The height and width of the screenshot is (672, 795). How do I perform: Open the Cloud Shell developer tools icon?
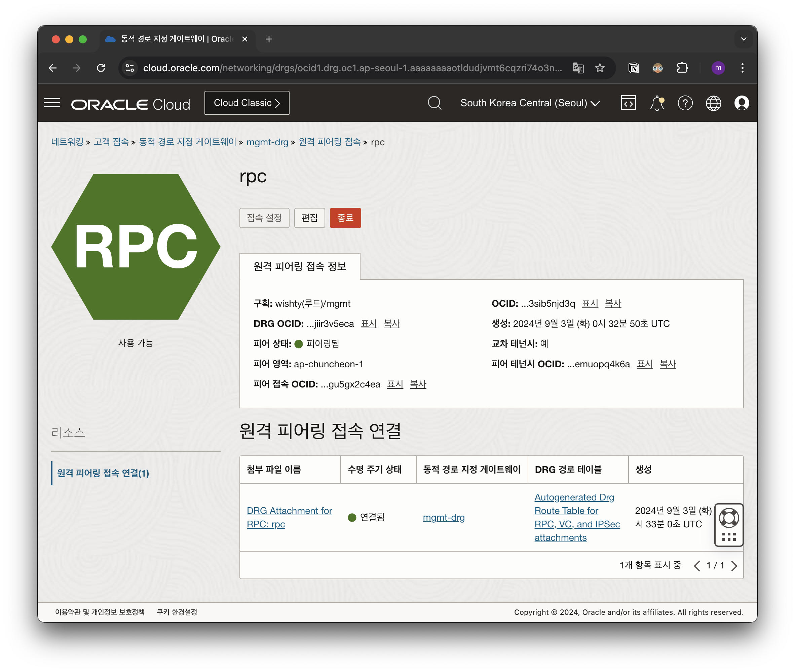[x=628, y=103]
